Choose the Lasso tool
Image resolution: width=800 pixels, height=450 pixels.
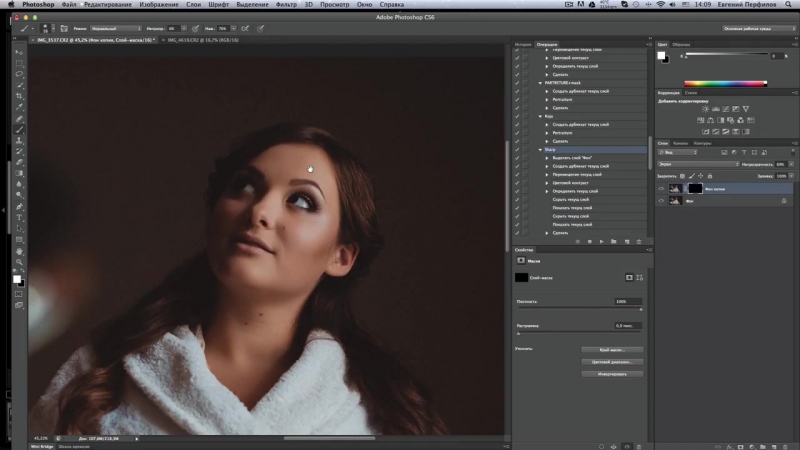pyautogui.click(x=19, y=75)
